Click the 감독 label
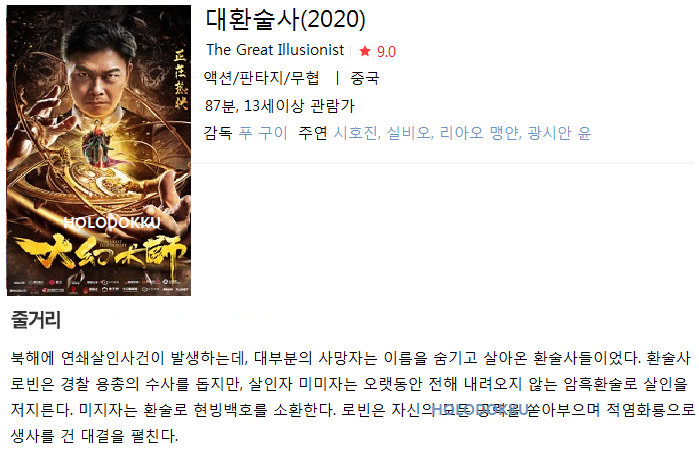Viewport: 699px width, 454px height. coord(218,133)
